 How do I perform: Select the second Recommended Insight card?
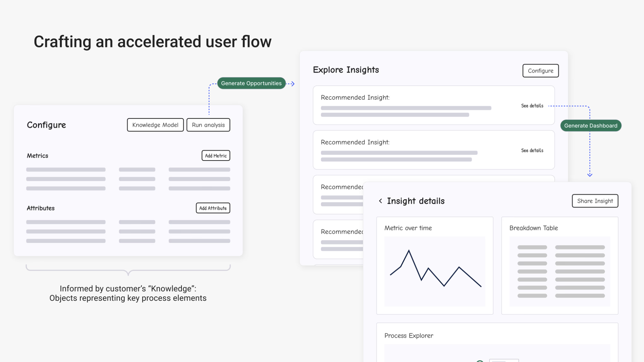coord(416,150)
